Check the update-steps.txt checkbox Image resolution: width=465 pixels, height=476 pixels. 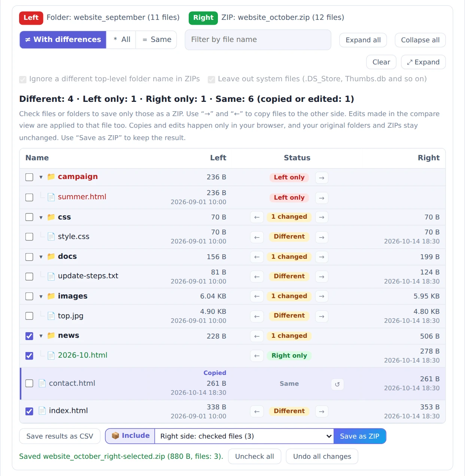coord(29,276)
